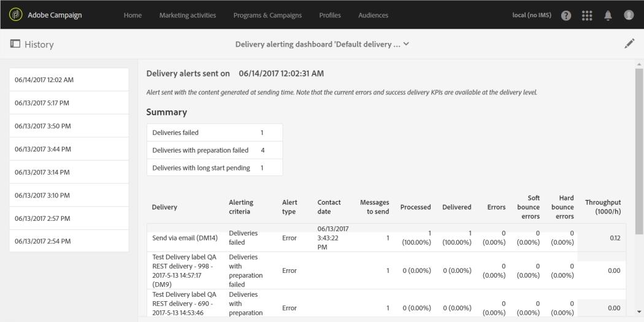This screenshot has height=322, width=644.
Task: Select history entry 06/14/2017 12:02 AM
Action: pyautogui.click(x=69, y=80)
